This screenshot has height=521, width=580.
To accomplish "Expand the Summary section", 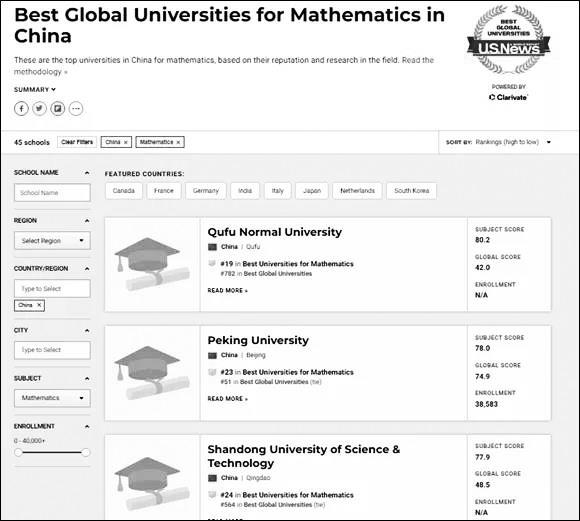I will 35,90.
